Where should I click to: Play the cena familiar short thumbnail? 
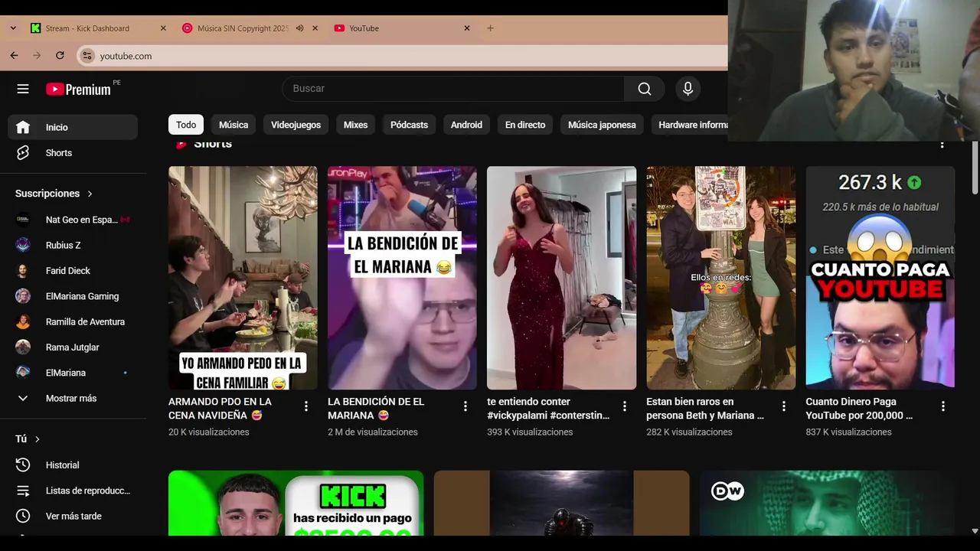243,278
